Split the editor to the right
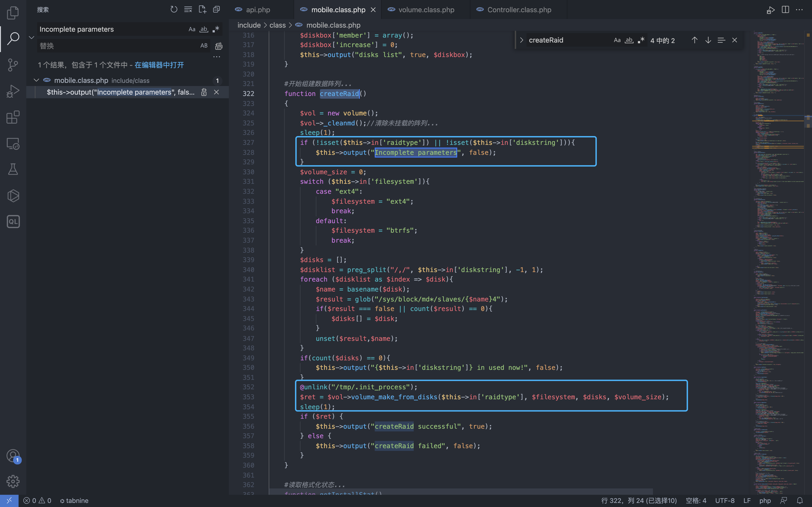This screenshot has height=507, width=812. pyautogui.click(x=785, y=9)
